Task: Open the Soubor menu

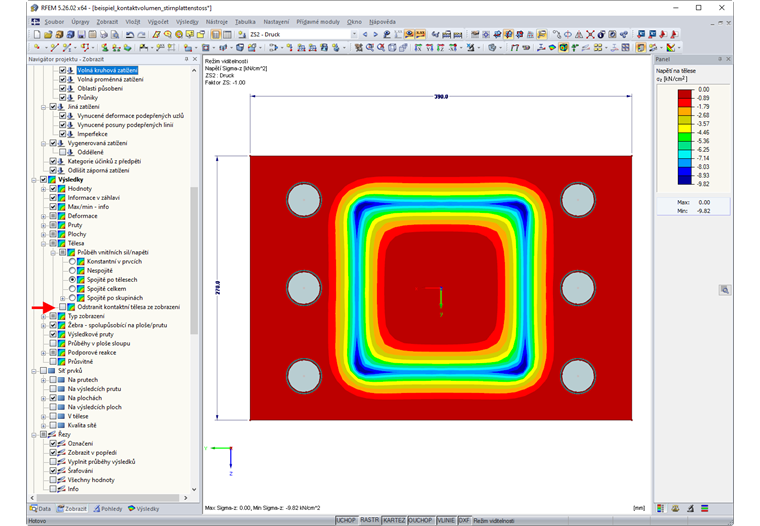Action: coord(54,22)
